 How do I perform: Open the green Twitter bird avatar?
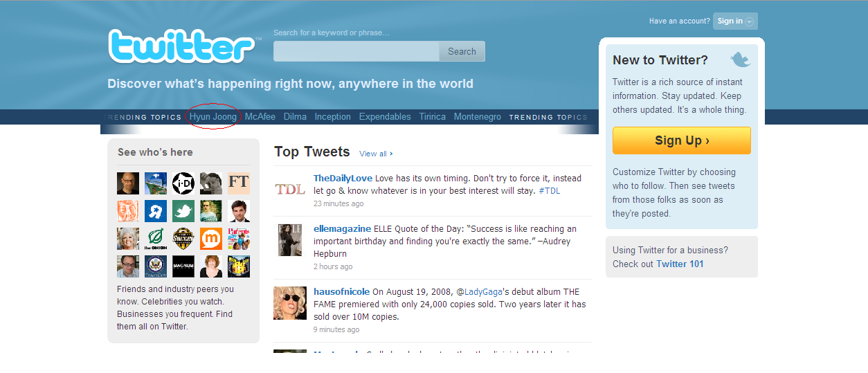pos(183,211)
